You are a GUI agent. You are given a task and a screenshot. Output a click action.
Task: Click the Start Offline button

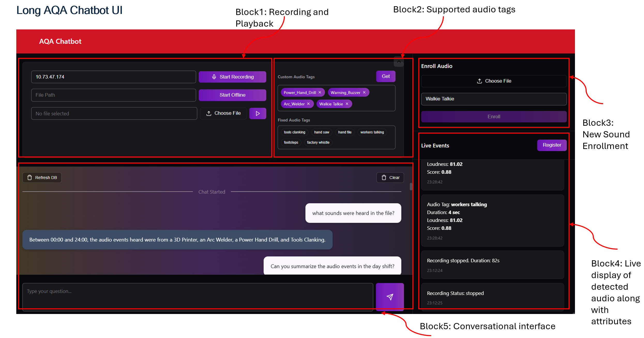232,95
